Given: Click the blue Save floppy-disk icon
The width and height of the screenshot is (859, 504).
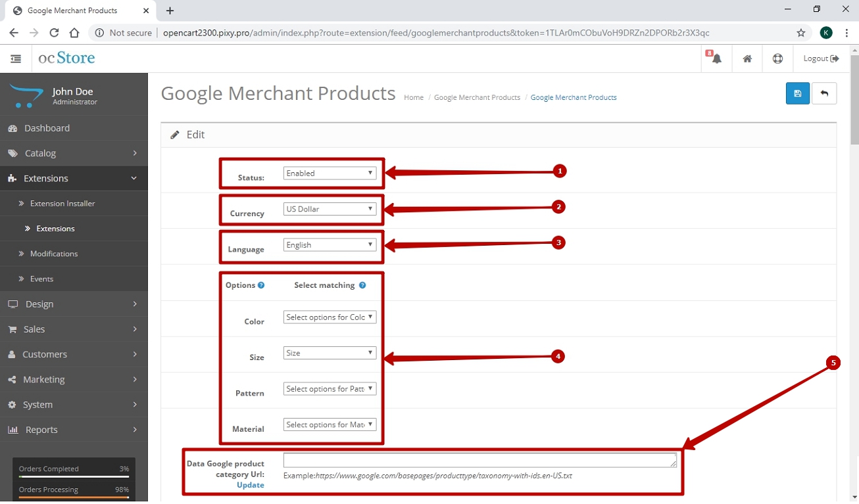Looking at the screenshot, I should point(797,93).
